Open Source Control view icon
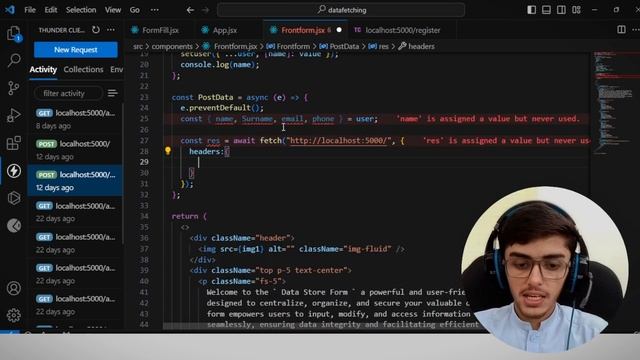This screenshot has width=640, height=360. tap(13, 88)
